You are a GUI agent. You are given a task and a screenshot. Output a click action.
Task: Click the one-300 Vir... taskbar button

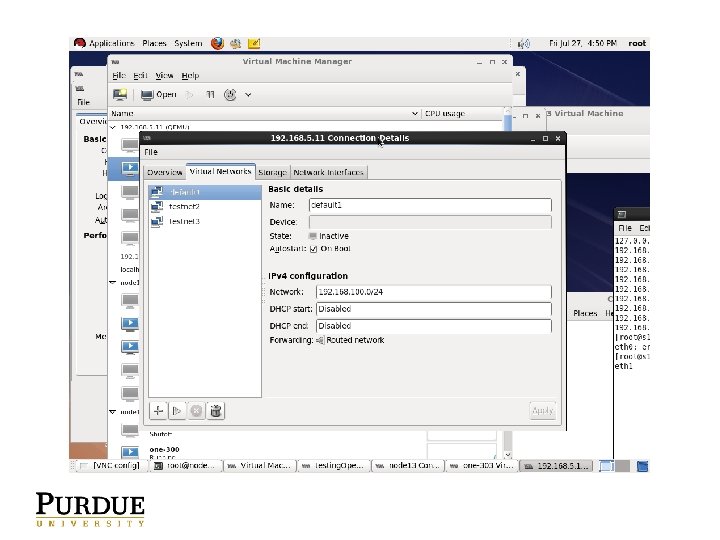(x=481, y=466)
